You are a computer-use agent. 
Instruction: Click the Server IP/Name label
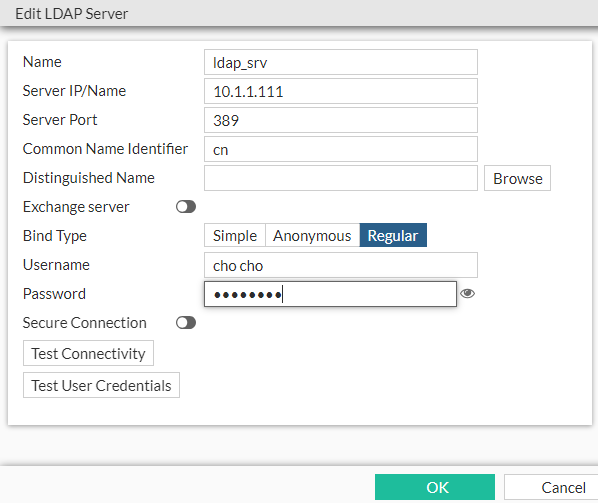tap(74, 91)
